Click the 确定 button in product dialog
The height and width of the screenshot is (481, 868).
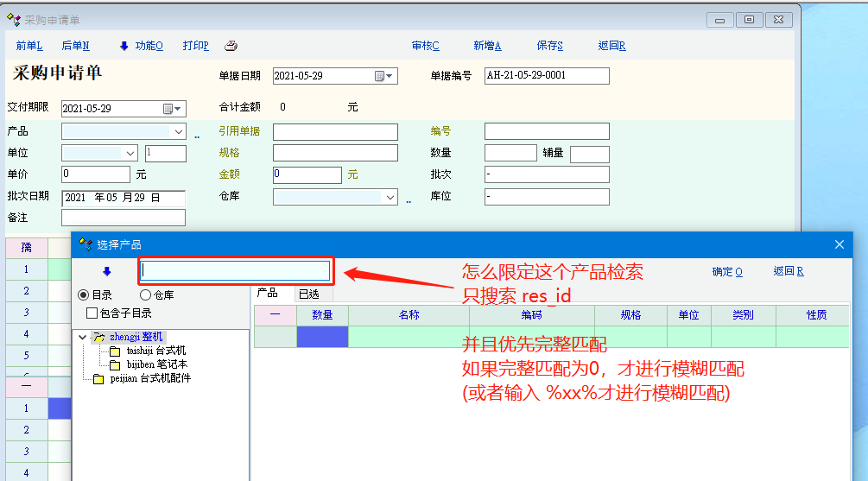(727, 271)
